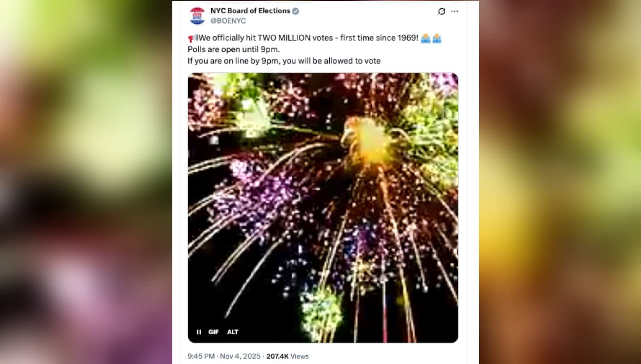Open the NYC Board of Elections profile avatar
Image resolution: width=641 pixels, height=364 pixels.
coord(197,15)
